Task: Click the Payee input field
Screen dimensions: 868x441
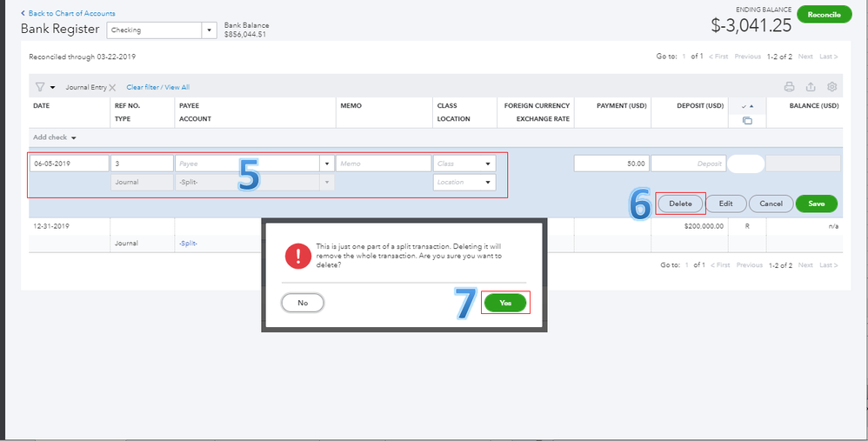Action: pos(248,164)
